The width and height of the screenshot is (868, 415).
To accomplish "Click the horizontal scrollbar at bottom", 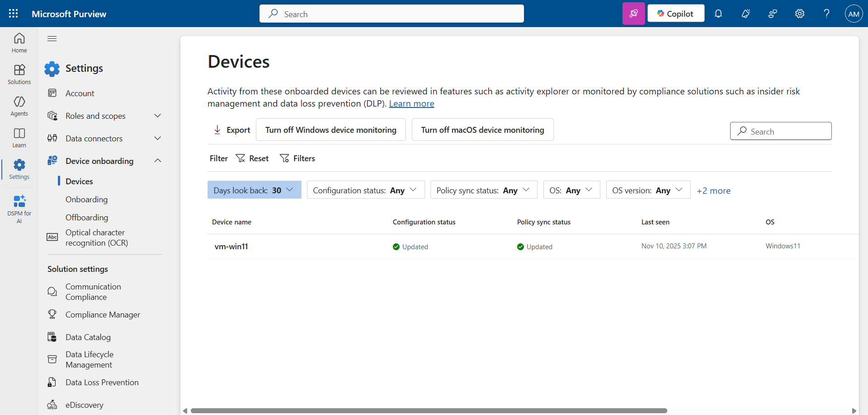I will tap(429, 410).
